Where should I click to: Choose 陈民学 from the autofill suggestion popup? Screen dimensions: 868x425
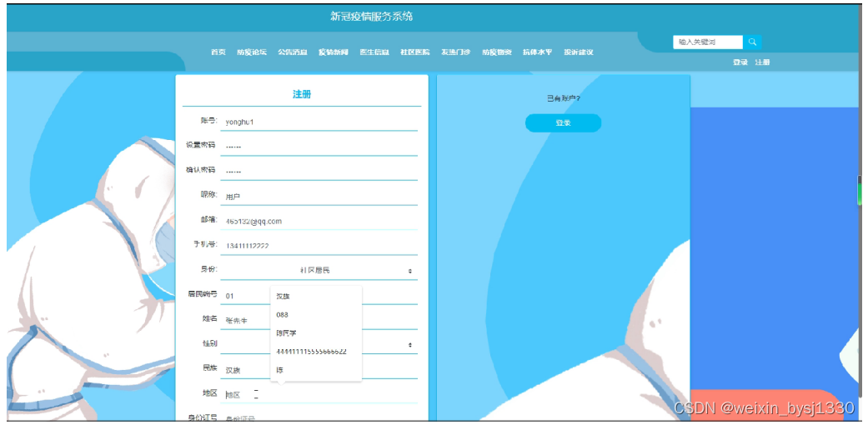pyautogui.click(x=316, y=333)
